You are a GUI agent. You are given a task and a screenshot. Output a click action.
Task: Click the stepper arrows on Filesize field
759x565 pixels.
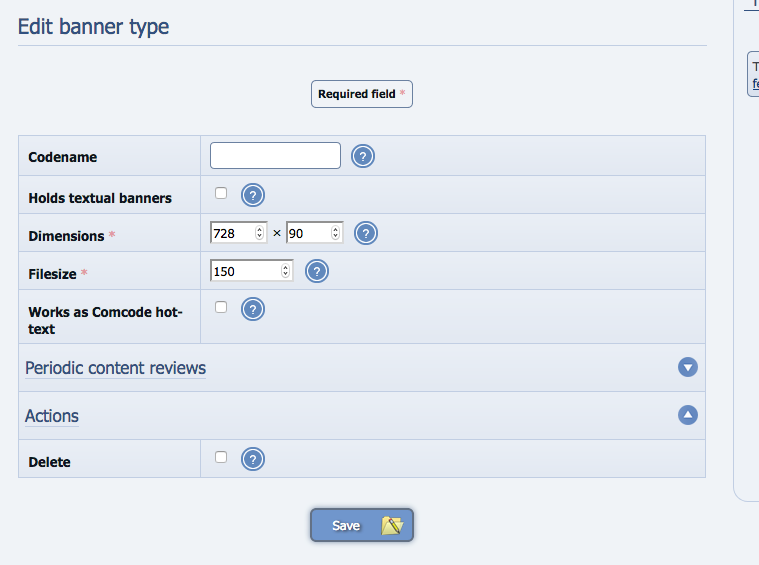pyautogui.click(x=287, y=271)
